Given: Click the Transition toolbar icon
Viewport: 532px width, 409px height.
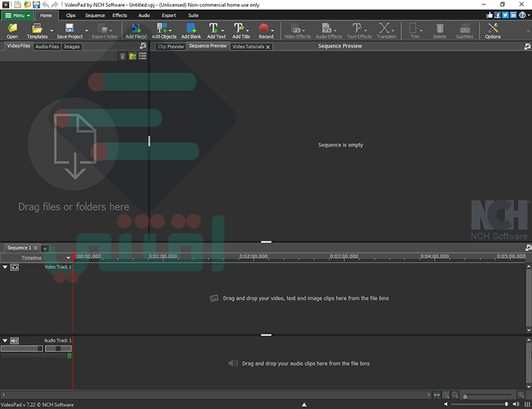Looking at the screenshot, I should tap(384, 28).
